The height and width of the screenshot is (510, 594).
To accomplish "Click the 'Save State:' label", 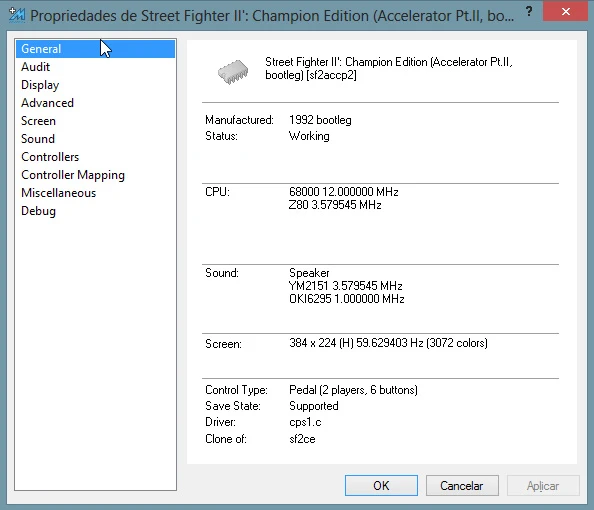I will [x=233, y=406].
